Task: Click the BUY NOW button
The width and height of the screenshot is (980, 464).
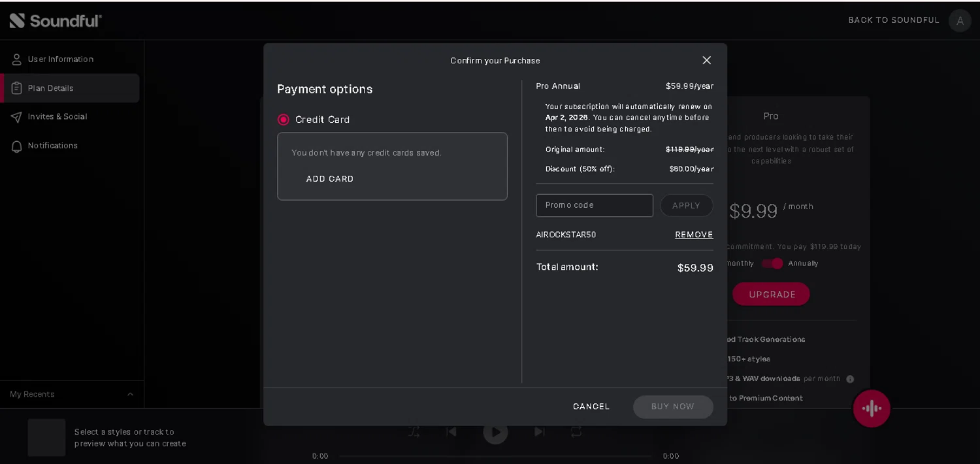Action: click(673, 406)
